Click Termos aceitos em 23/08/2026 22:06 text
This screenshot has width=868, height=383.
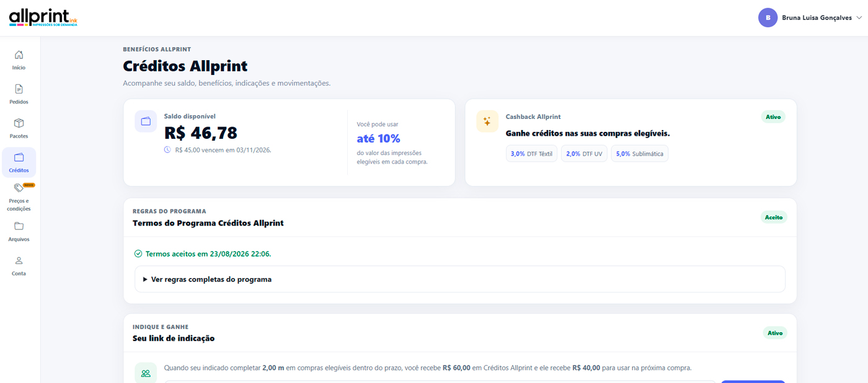coord(208,254)
